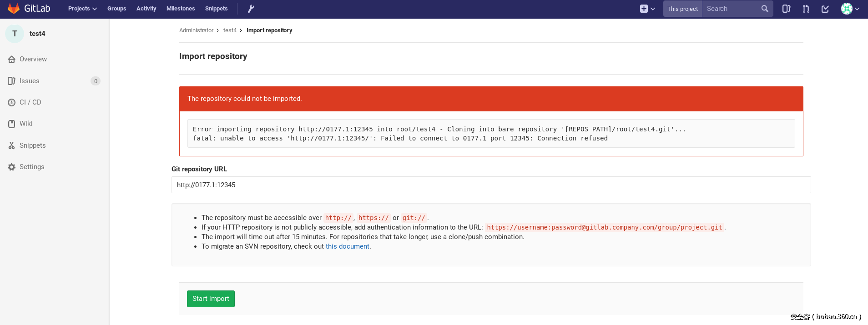Open the Wiki sidebar item
868x325 pixels.
26,124
